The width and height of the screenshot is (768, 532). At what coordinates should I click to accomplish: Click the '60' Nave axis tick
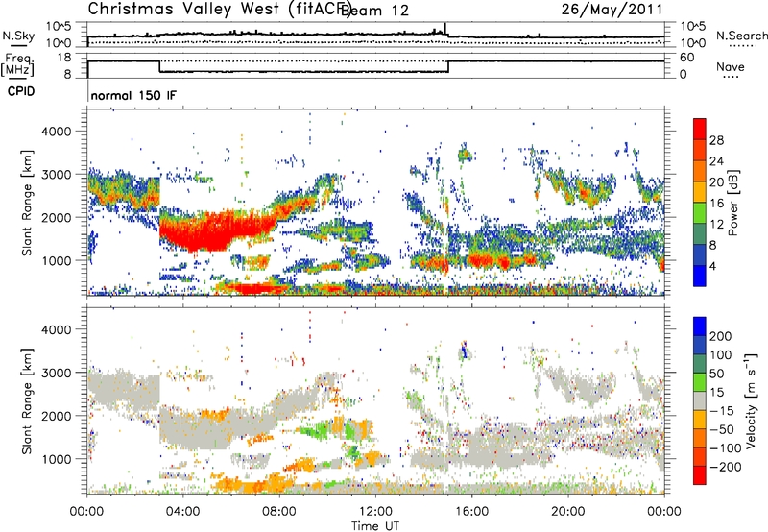[x=687, y=58]
